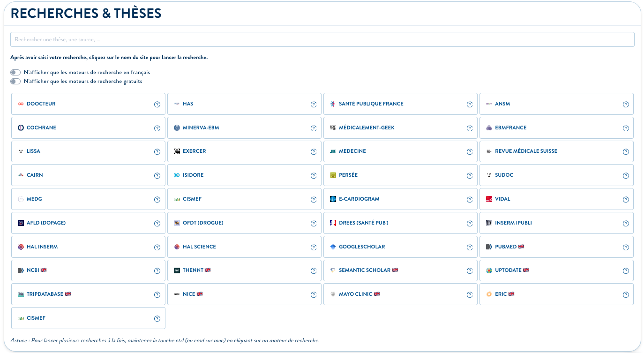Click the E-Cardiogram logo icon
The width and height of the screenshot is (644, 353).
tap(333, 199)
